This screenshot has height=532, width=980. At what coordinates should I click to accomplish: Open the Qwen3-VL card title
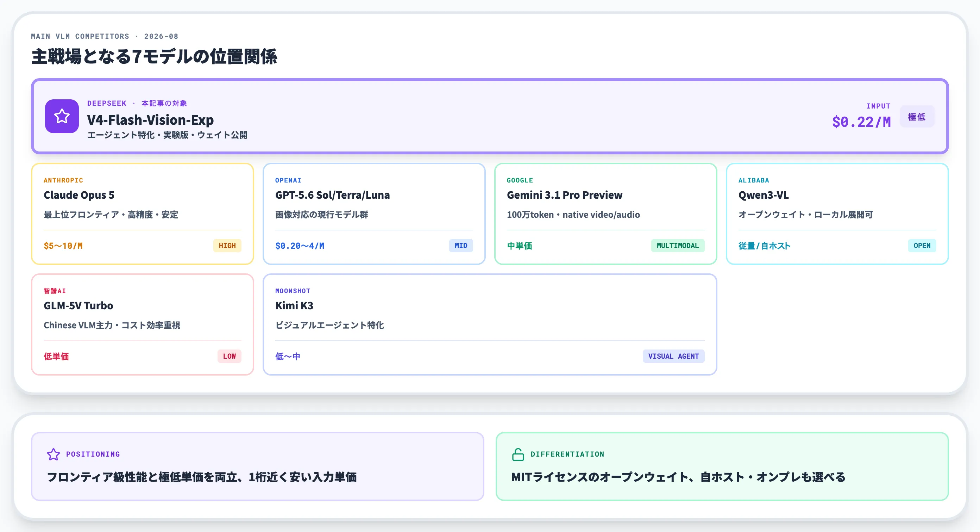point(764,195)
